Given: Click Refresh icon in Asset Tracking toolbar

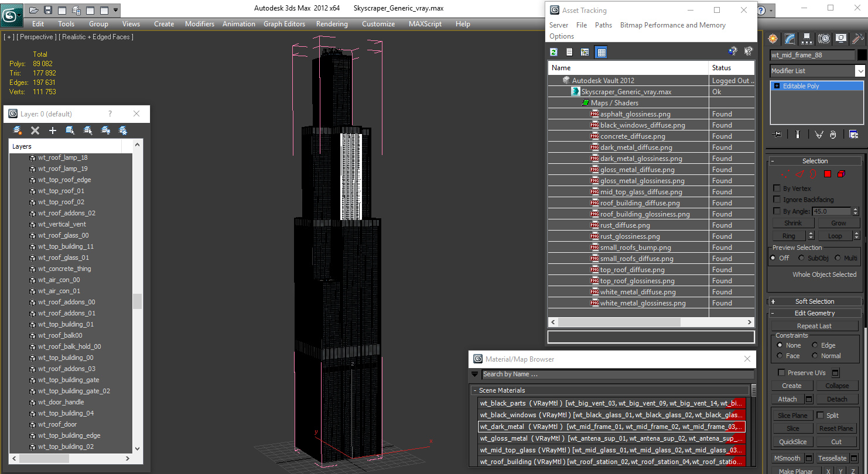Looking at the screenshot, I should (x=553, y=52).
